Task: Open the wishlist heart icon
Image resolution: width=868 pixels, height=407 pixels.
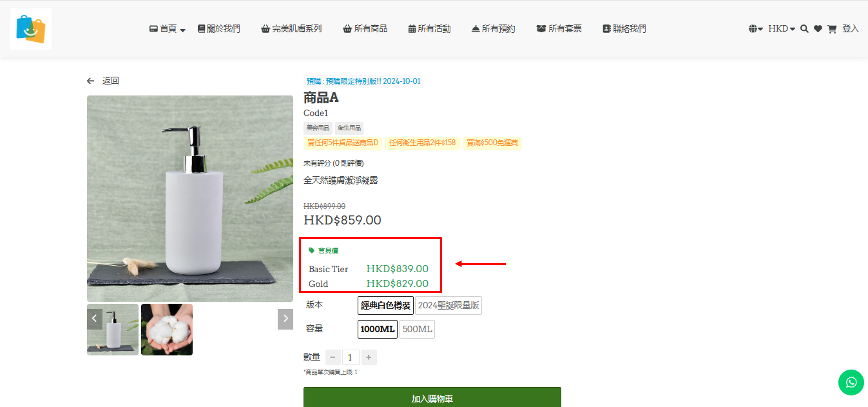Action: (x=818, y=29)
